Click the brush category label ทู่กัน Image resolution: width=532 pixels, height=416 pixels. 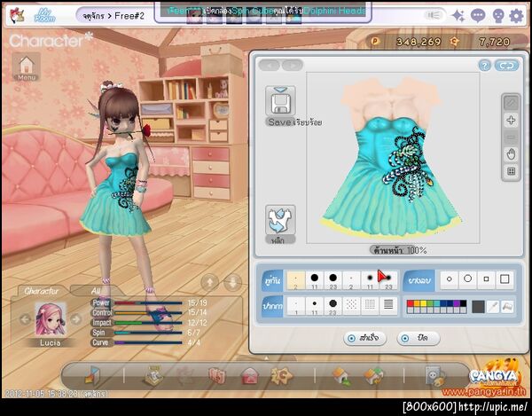click(272, 280)
